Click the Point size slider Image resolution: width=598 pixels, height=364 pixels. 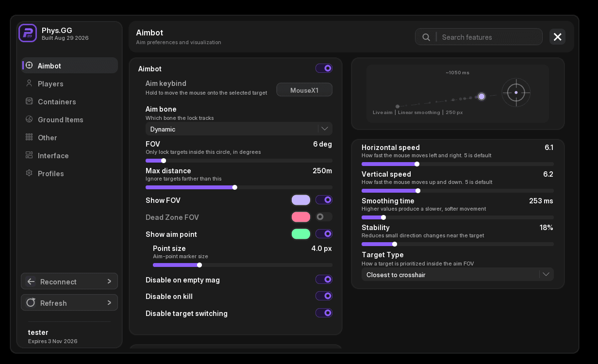(243, 265)
